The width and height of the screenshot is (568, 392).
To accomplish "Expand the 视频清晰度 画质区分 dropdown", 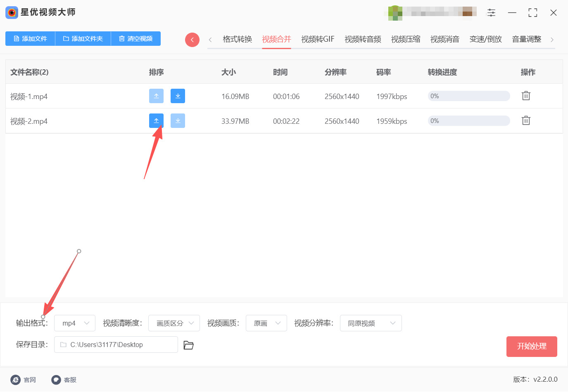I will point(174,323).
